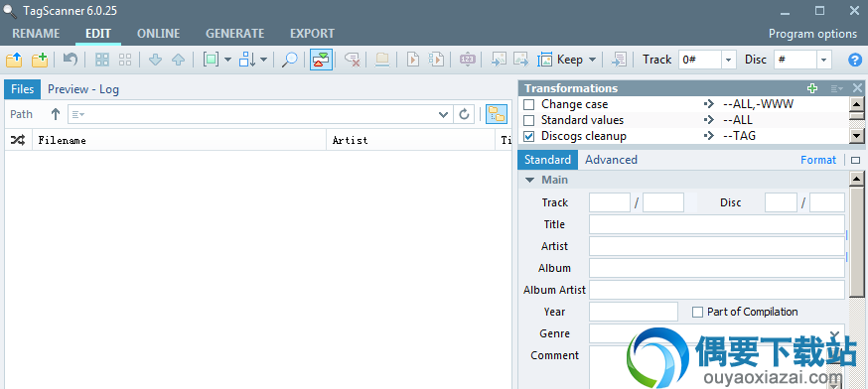Open the Keep cover dropdown arrow
The height and width of the screenshot is (389, 868).
(592, 60)
